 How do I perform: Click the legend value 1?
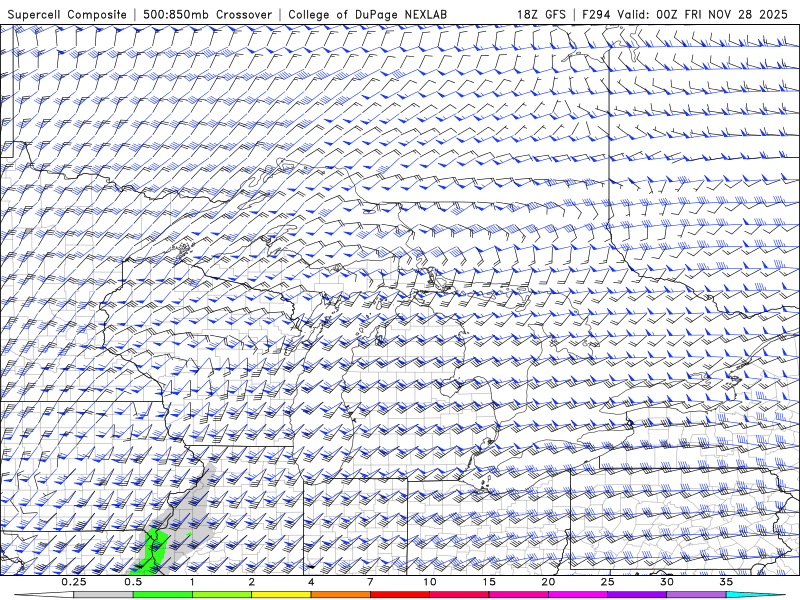[192, 582]
